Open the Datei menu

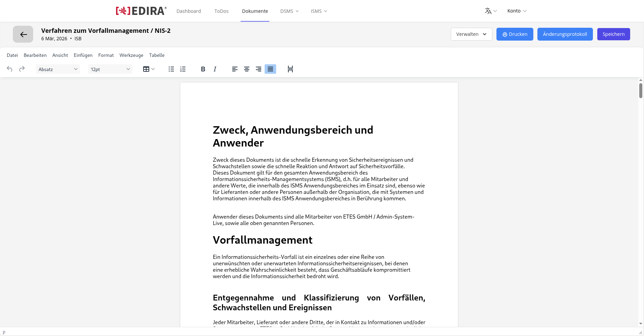(x=12, y=55)
